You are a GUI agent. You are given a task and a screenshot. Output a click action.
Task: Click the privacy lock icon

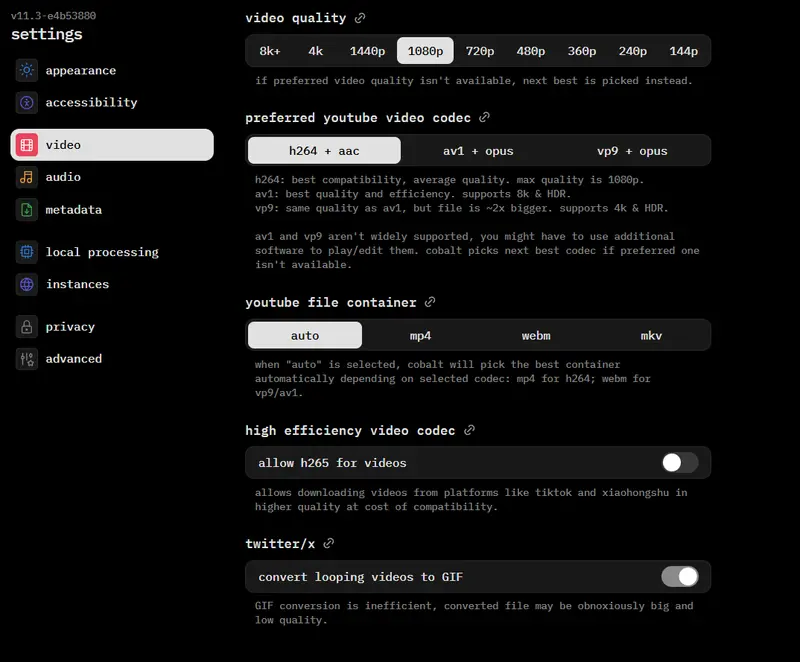pyautogui.click(x=27, y=327)
